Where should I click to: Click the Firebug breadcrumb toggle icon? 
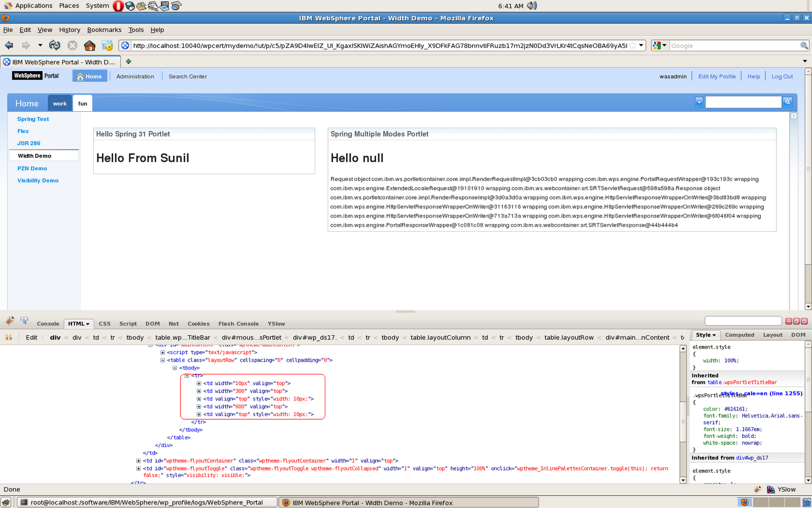click(9, 337)
